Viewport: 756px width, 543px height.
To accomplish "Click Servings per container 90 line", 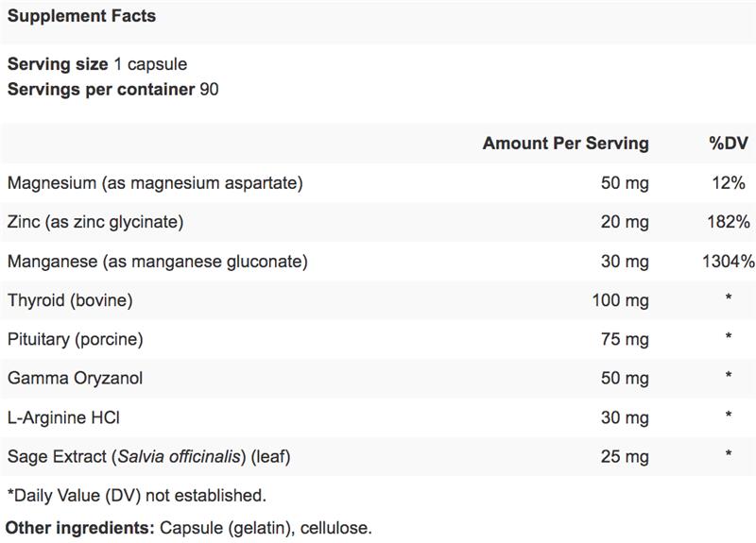I will [114, 89].
